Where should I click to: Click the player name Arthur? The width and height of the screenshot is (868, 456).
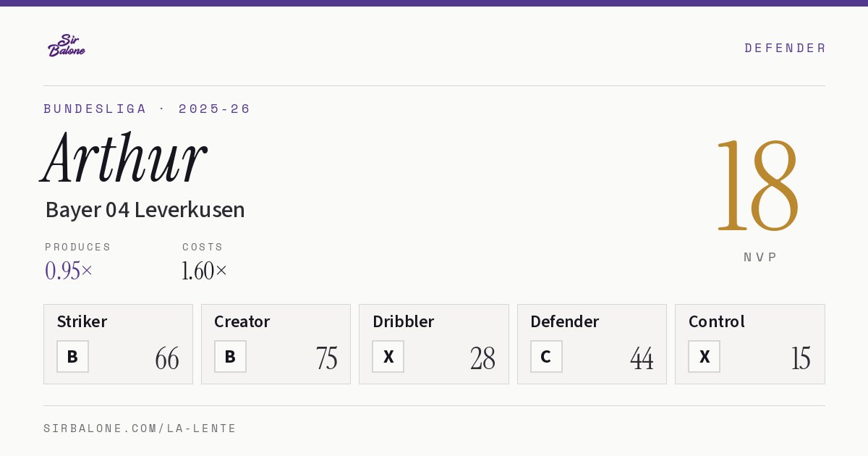(x=124, y=157)
